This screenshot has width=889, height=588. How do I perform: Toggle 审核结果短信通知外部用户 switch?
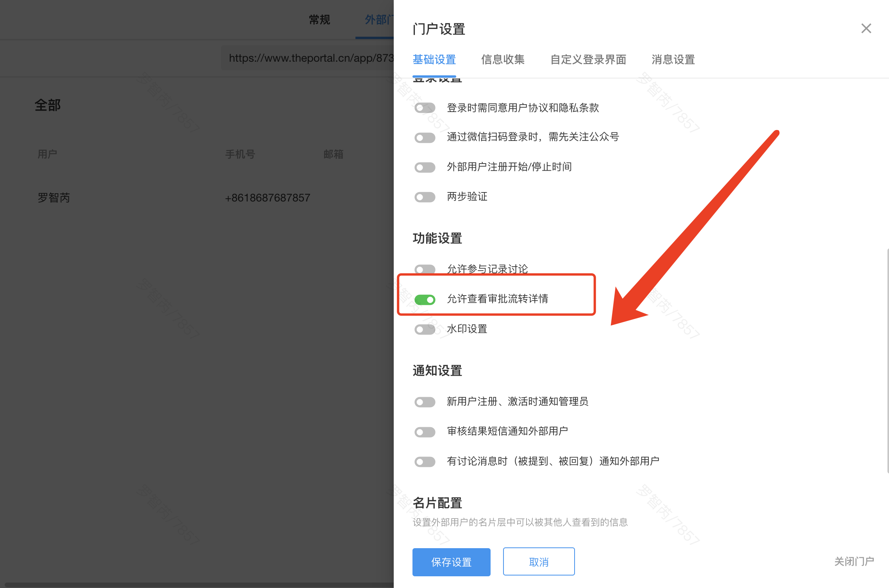[425, 432]
